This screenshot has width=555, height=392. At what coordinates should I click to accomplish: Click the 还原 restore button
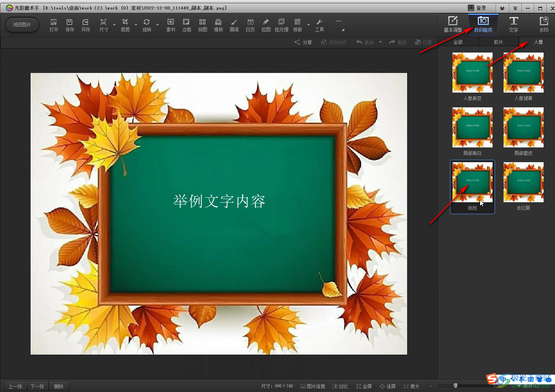click(423, 42)
